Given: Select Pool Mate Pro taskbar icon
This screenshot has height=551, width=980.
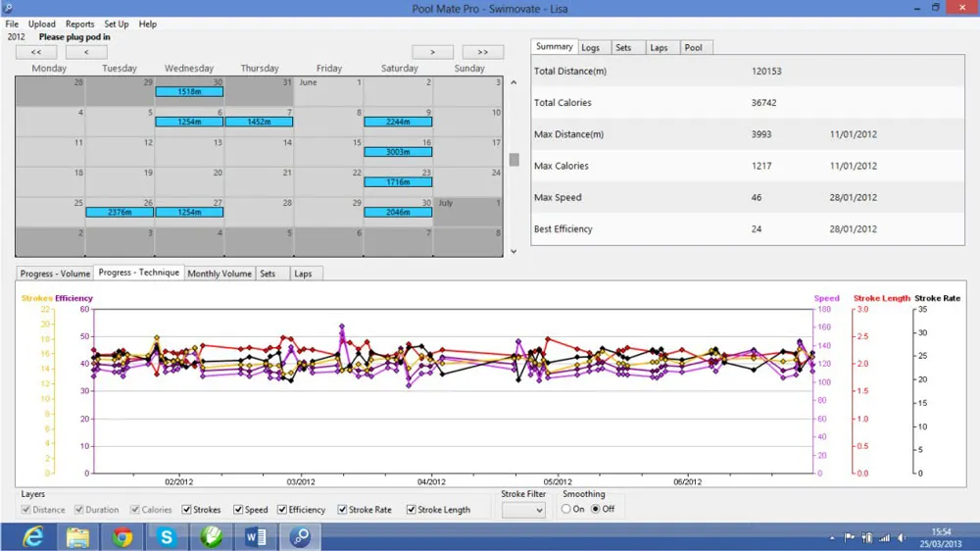Looking at the screenshot, I should coord(300,536).
